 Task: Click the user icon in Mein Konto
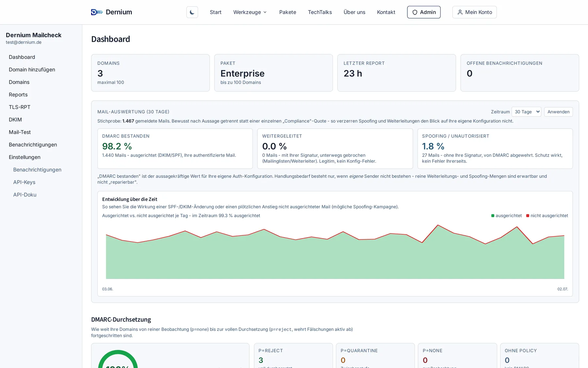[x=460, y=12]
